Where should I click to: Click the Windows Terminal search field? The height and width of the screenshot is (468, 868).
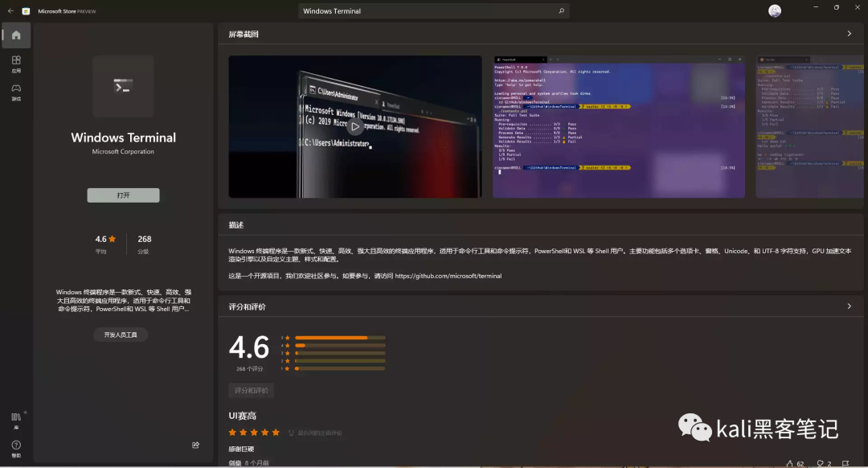click(x=433, y=10)
